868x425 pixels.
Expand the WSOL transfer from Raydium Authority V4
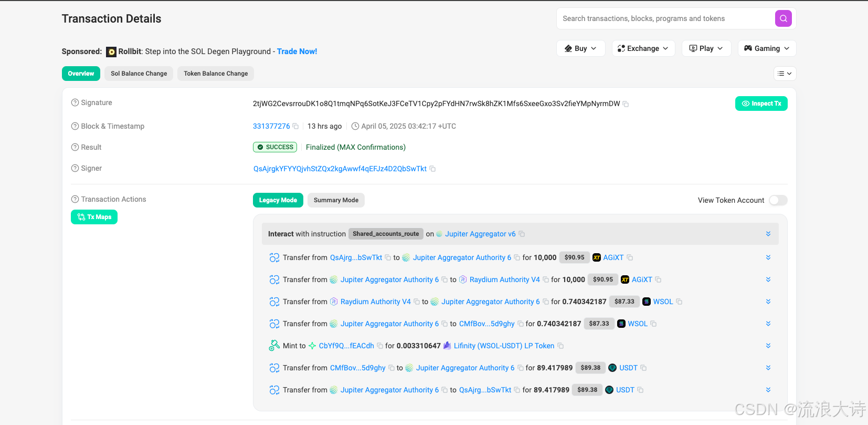tap(768, 302)
